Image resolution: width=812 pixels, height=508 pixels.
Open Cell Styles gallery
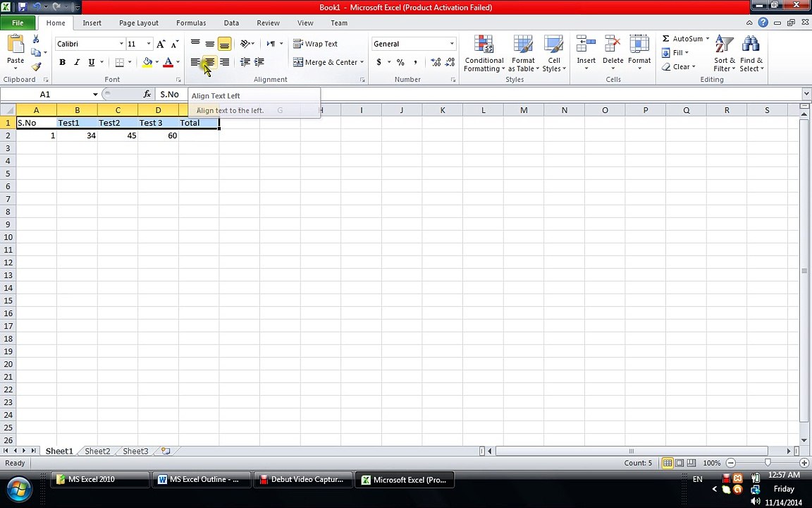pos(553,54)
